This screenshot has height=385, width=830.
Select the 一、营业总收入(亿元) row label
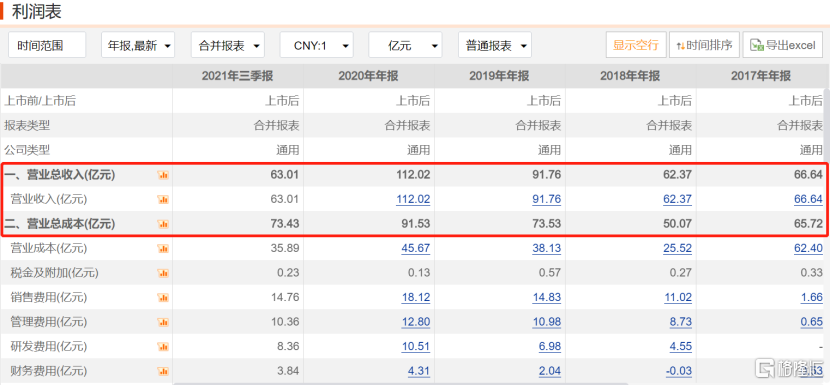[x=60, y=175]
